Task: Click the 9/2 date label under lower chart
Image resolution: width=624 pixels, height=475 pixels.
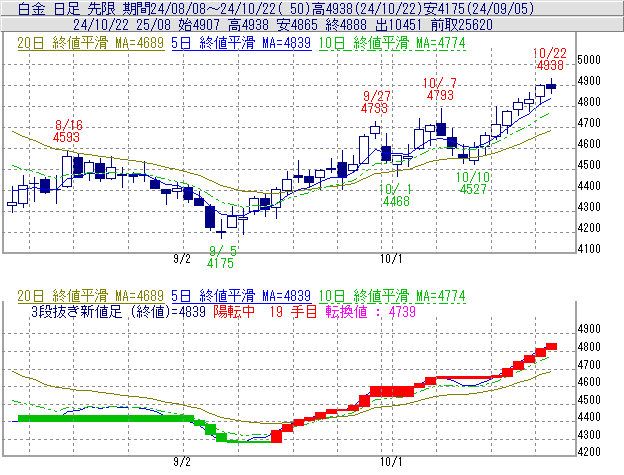Action: pos(182,462)
